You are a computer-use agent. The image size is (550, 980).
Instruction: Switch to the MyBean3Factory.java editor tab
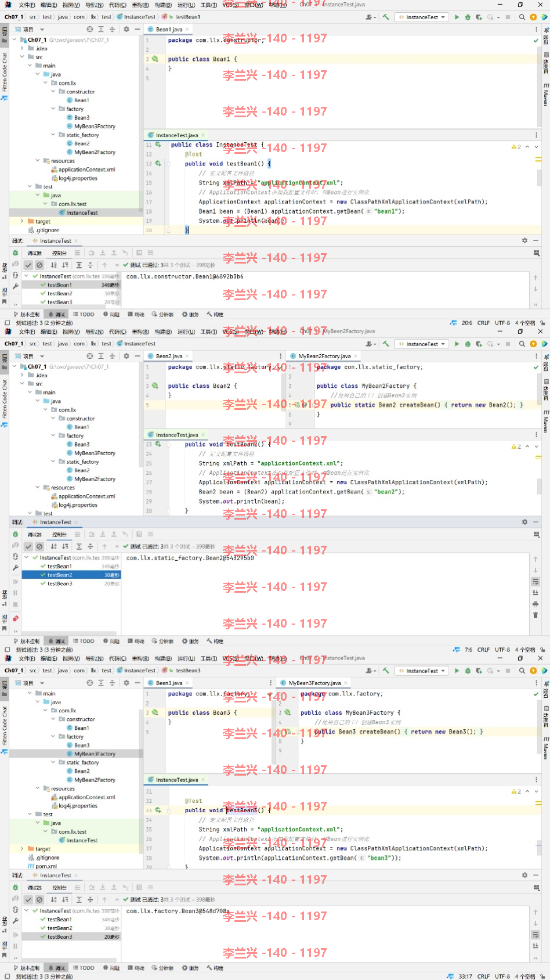[x=314, y=683]
